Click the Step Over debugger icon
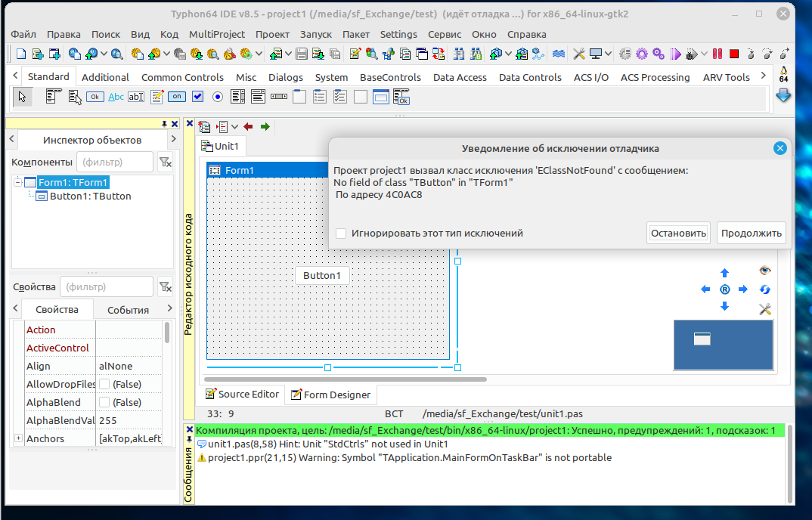The image size is (812, 520). (767, 54)
